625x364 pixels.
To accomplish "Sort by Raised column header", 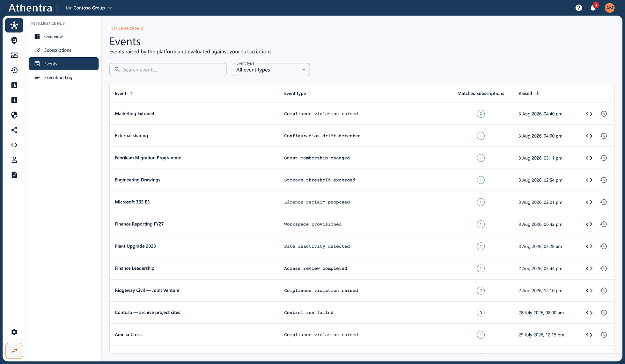I will [529, 93].
